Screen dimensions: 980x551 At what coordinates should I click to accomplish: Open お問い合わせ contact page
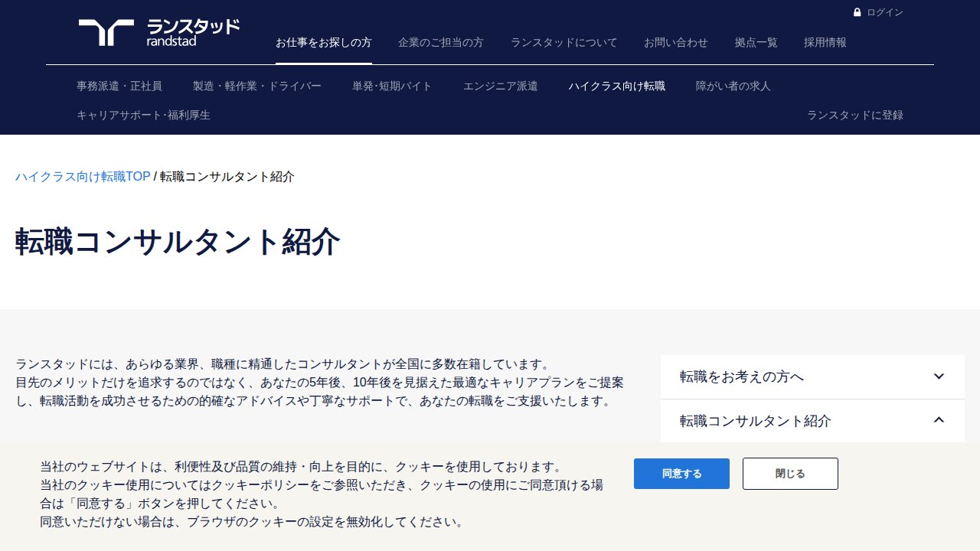(676, 43)
